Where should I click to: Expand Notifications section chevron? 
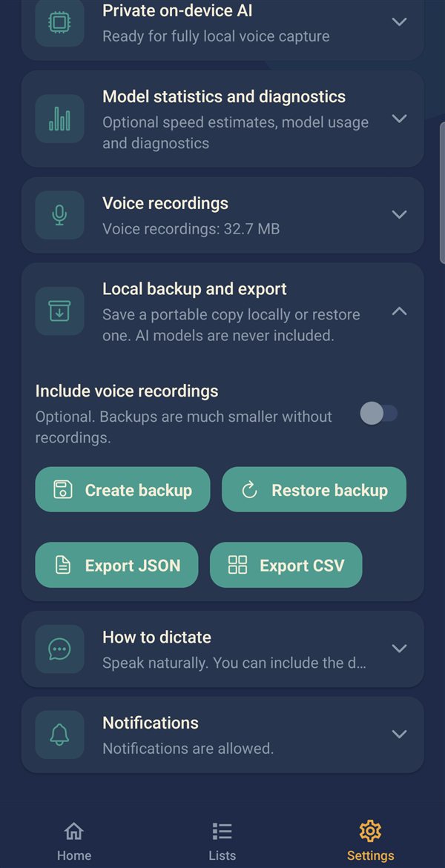(x=400, y=734)
